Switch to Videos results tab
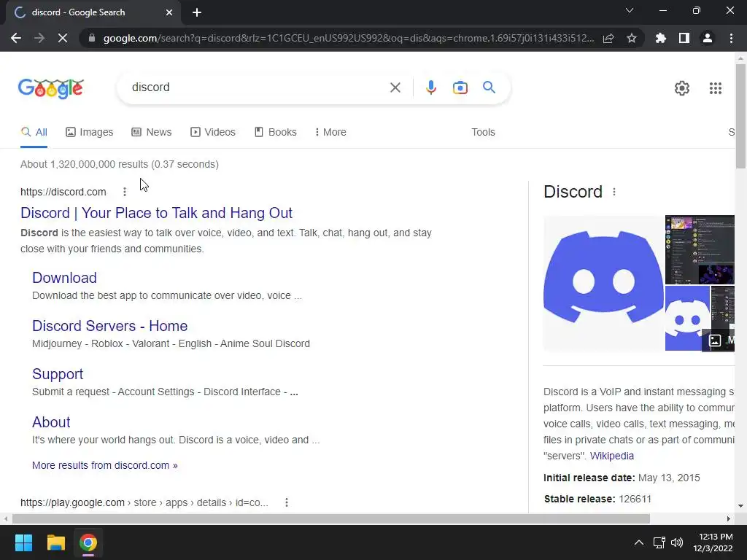The width and height of the screenshot is (747, 560). 213,133
